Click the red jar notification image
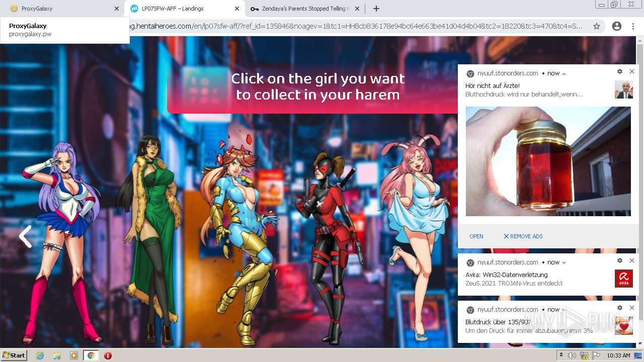The height and width of the screenshot is (362, 644). [x=548, y=161]
